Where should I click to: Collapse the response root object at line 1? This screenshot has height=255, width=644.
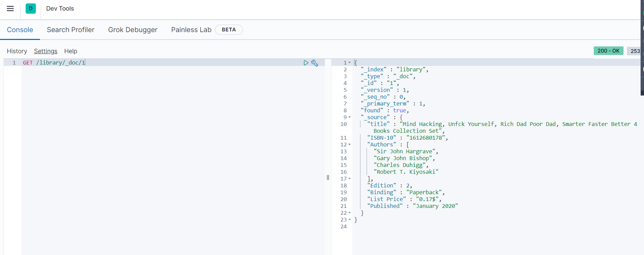click(350, 63)
